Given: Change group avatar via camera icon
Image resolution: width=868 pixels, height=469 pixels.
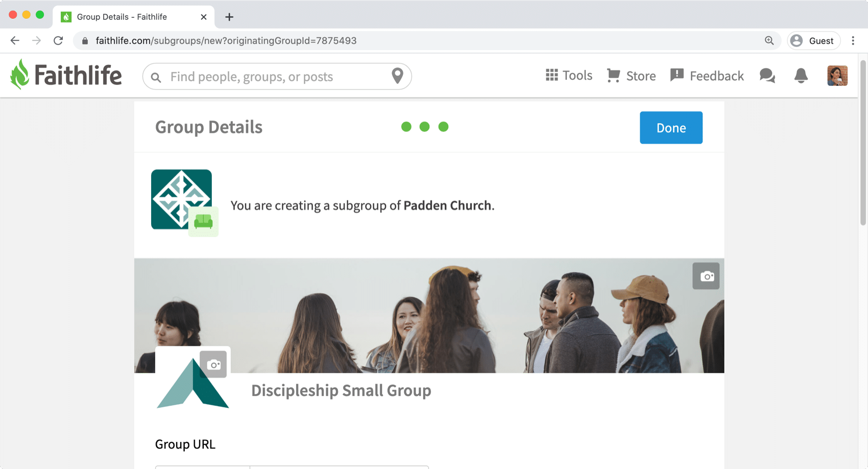Looking at the screenshot, I should [213, 364].
